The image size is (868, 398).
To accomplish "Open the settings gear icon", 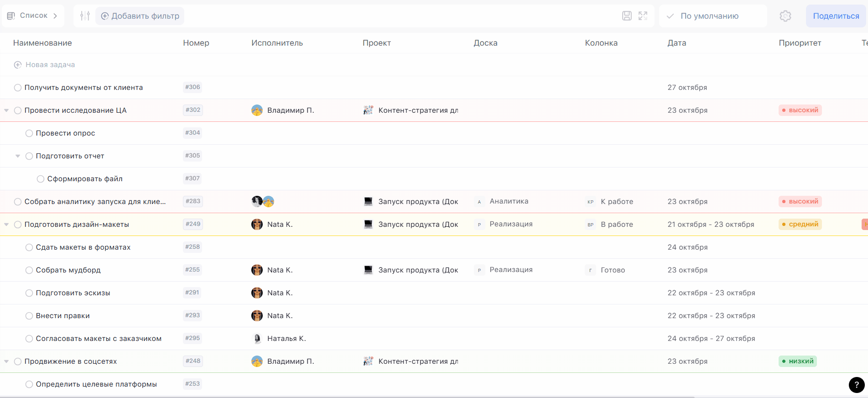I will [785, 16].
